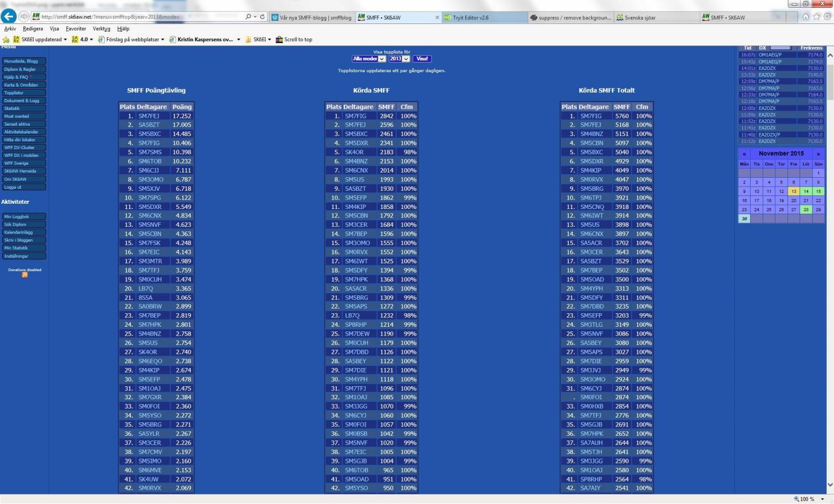Open the Arkiv menu
The width and height of the screenshot is (834, 504).
pyautogui.click(x=10, y=29)
